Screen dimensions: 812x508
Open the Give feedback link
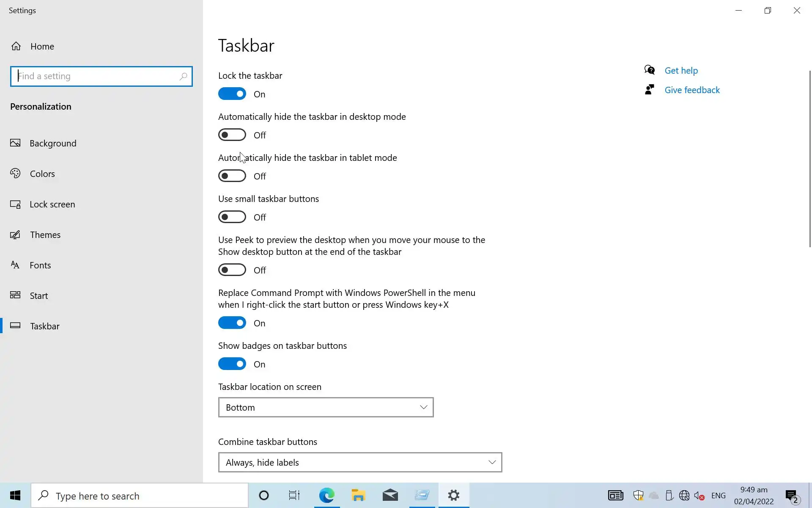[692, 90]
